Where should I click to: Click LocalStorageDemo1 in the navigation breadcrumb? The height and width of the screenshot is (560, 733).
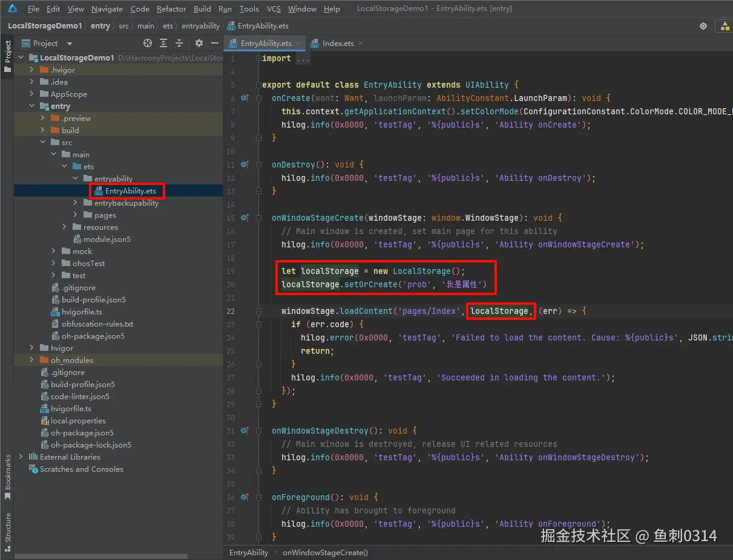pos(45,26)
